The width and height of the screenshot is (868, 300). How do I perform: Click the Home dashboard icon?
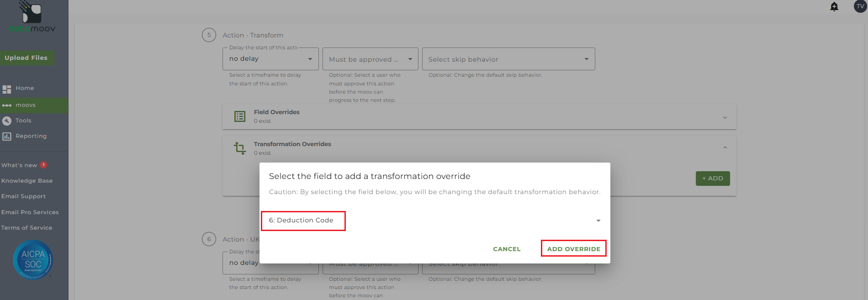coord(7,89)
